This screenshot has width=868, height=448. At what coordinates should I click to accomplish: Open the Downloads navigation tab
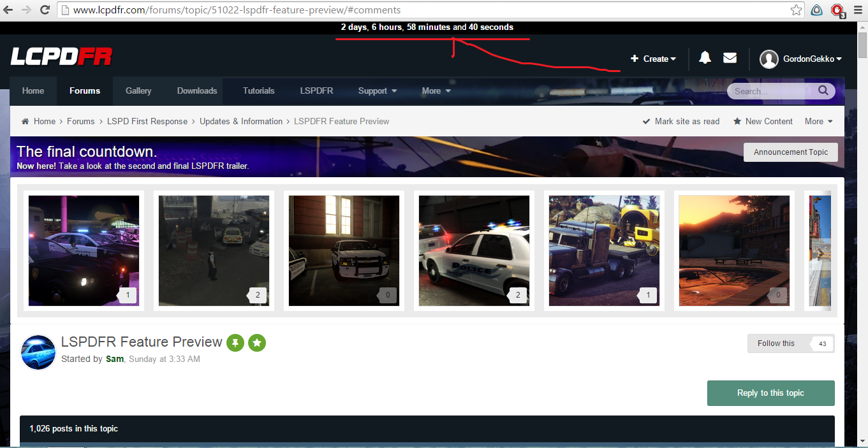coord(197,90)
